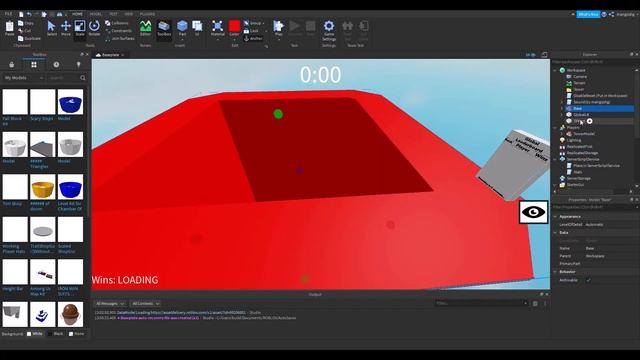Select Lighting in Explorer
This screenshot has width=640, height=360.
[x=573, y=140]
